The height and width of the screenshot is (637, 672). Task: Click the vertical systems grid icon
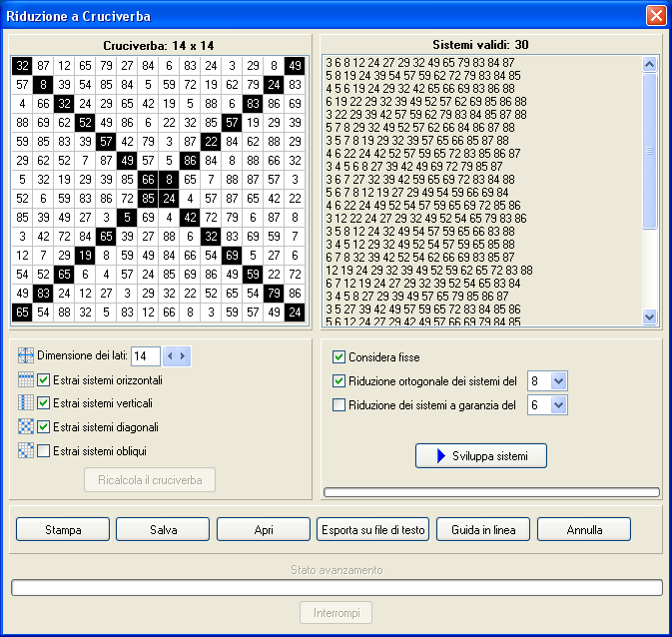26,403
